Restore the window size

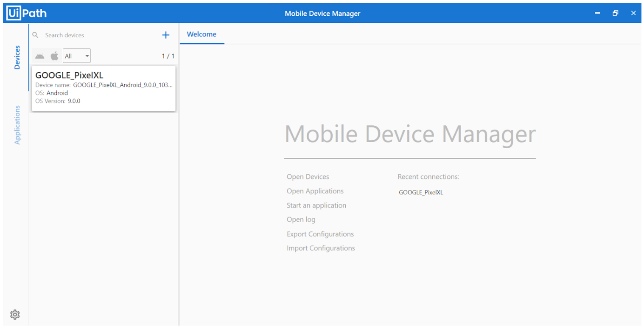615,13
